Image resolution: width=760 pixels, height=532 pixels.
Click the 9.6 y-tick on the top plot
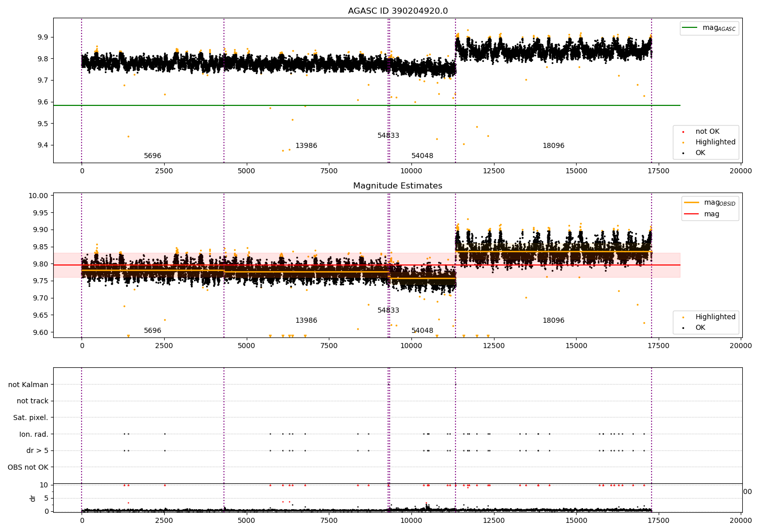tap(42, 102)
